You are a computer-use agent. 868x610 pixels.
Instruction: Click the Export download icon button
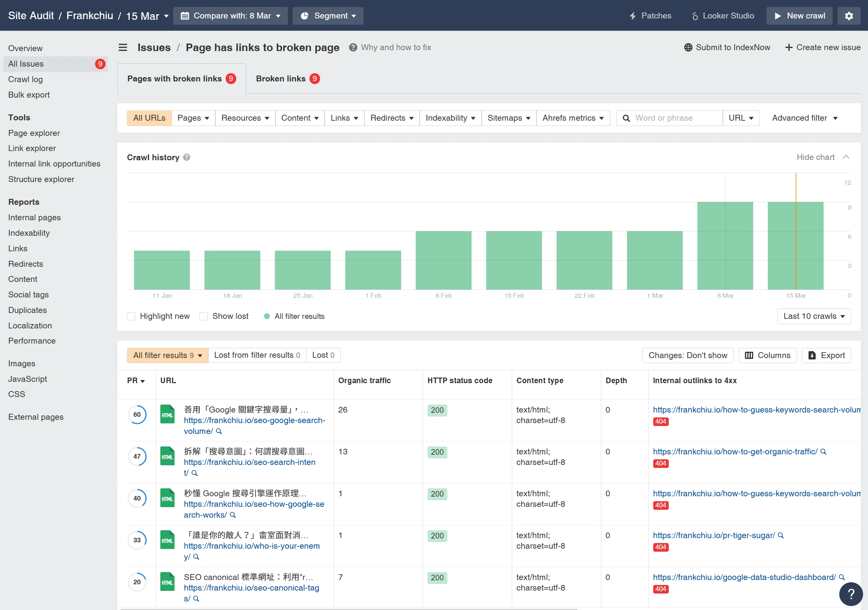(826, 355)
